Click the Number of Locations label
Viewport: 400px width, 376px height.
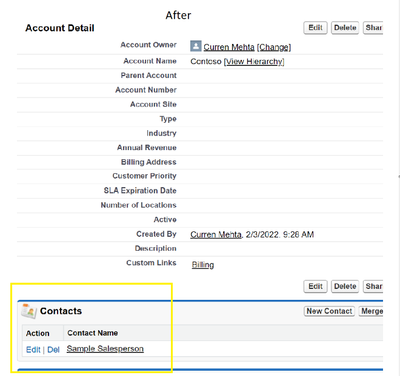(139, 205)
